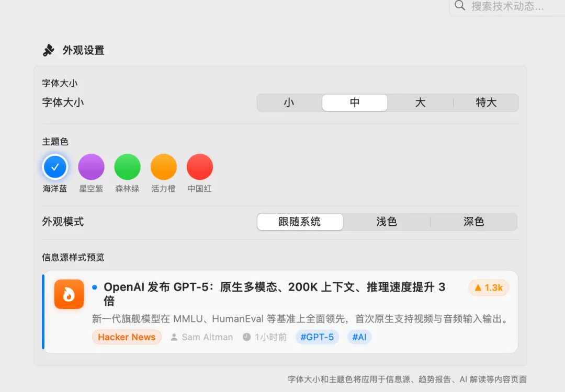This screenshot has width=565, height=392.
Task: Click the #GPT-5 tag
Action: click(x=317, y=337)
